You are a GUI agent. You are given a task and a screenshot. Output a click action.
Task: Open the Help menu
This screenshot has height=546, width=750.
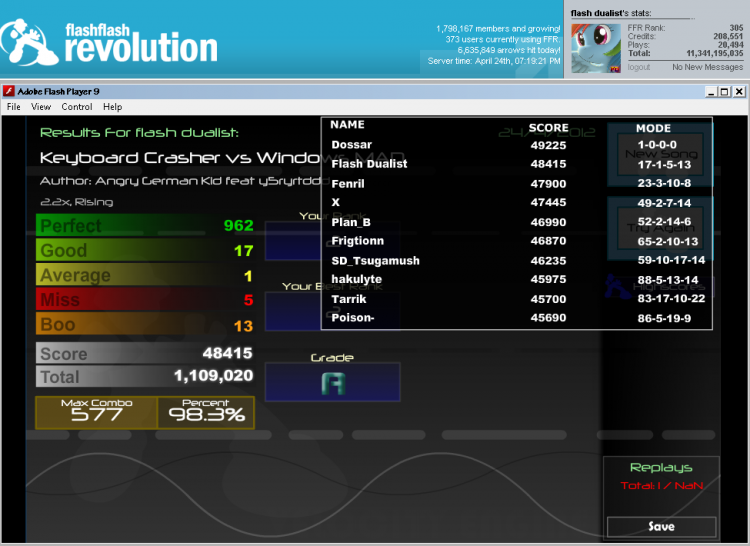pyautogui.click(x=112, y=107)
